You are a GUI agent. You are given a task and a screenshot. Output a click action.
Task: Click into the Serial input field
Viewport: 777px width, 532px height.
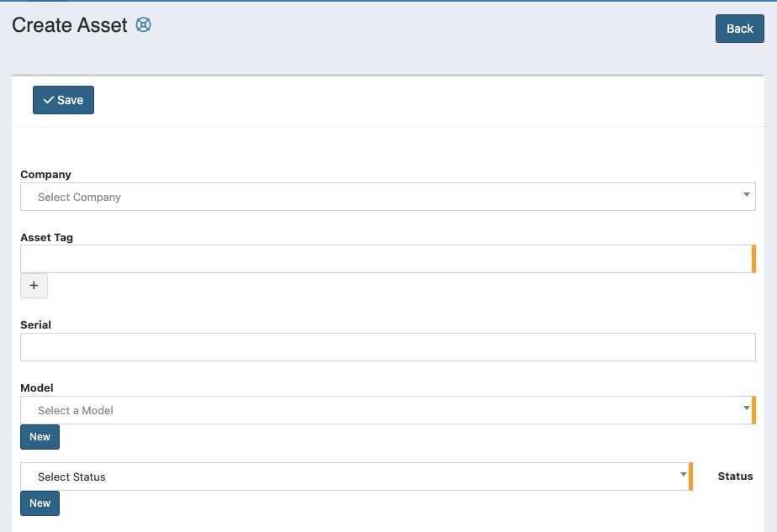387,347
